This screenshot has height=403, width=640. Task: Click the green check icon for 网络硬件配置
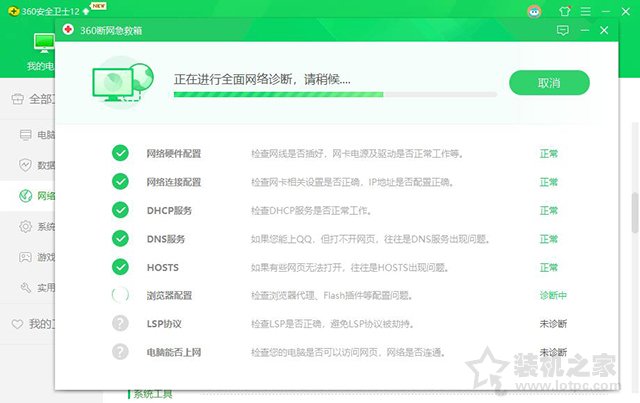pos(120,153)
